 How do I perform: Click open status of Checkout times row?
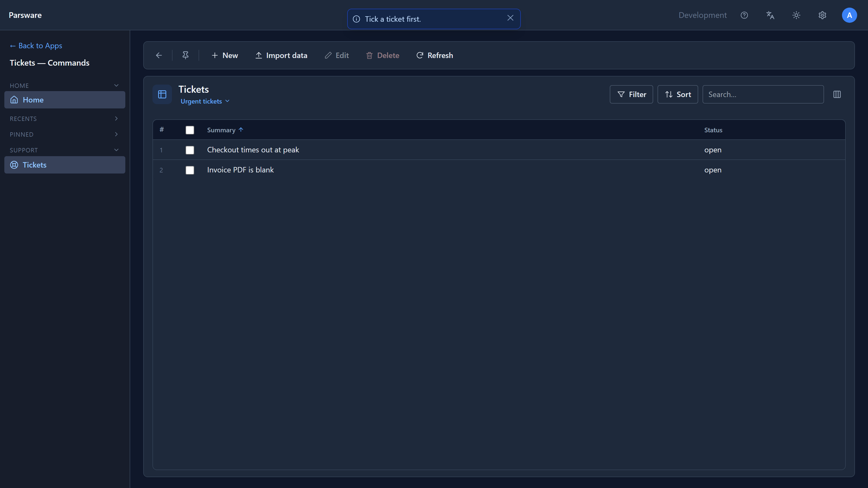point(713,150)
